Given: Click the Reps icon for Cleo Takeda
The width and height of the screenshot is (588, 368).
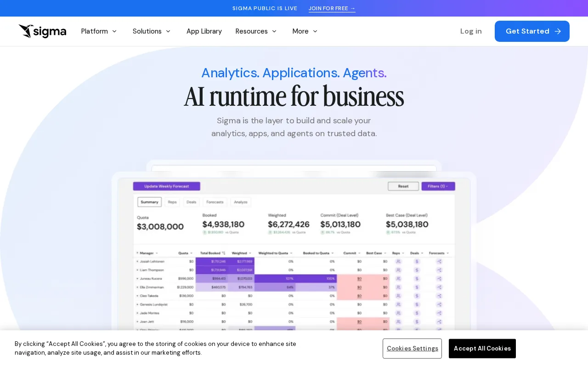Looking at the screenshot, I should (x=398, y=296).
